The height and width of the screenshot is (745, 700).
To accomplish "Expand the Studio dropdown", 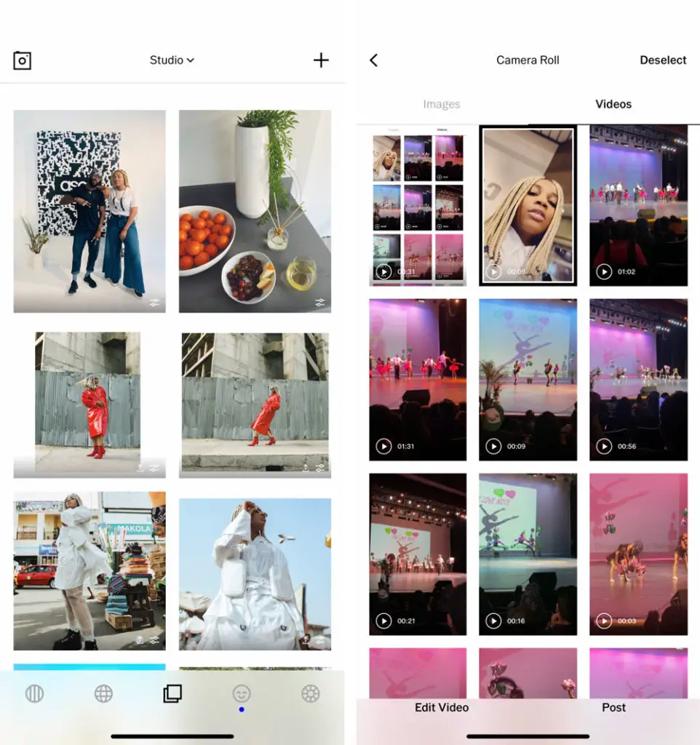I will tap(172, 60).
